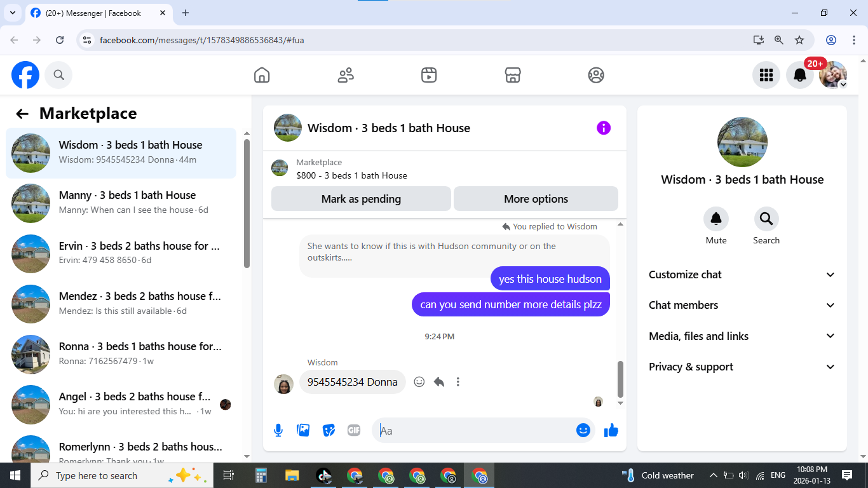The height and width of the screenshot is (488, 868).
Task: Open Ervin · 3 beds 2 baths conversation
Action: coord(121,254)
